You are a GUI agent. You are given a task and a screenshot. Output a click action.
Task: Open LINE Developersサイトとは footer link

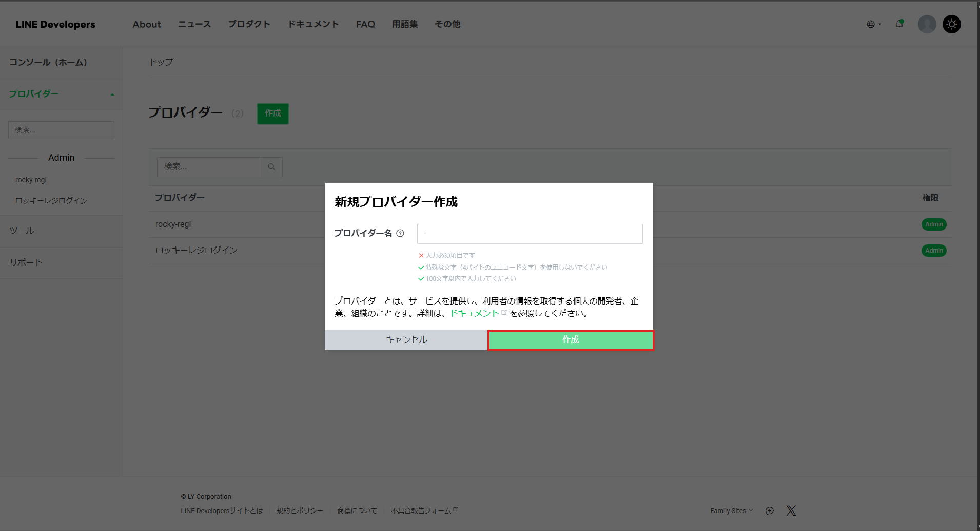point(222,511)
